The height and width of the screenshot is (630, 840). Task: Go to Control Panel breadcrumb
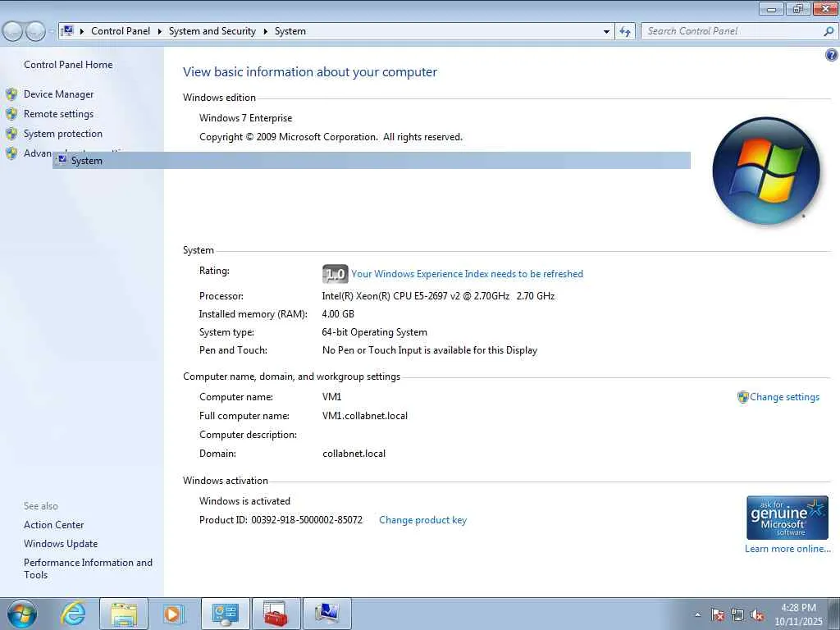click(121, 31)
